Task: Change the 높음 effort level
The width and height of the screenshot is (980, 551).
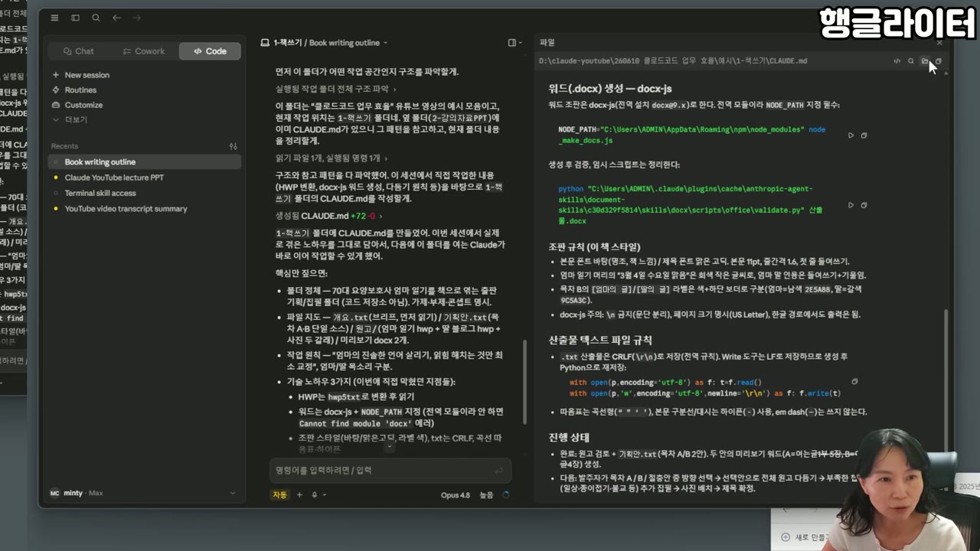Action: [x=487, y=495]
